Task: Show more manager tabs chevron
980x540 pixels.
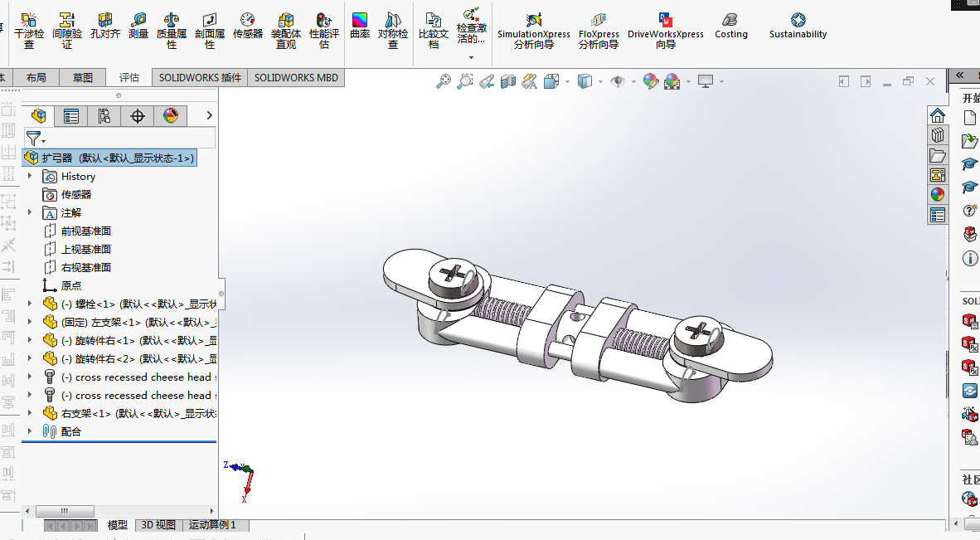Action: pos(210,115)
